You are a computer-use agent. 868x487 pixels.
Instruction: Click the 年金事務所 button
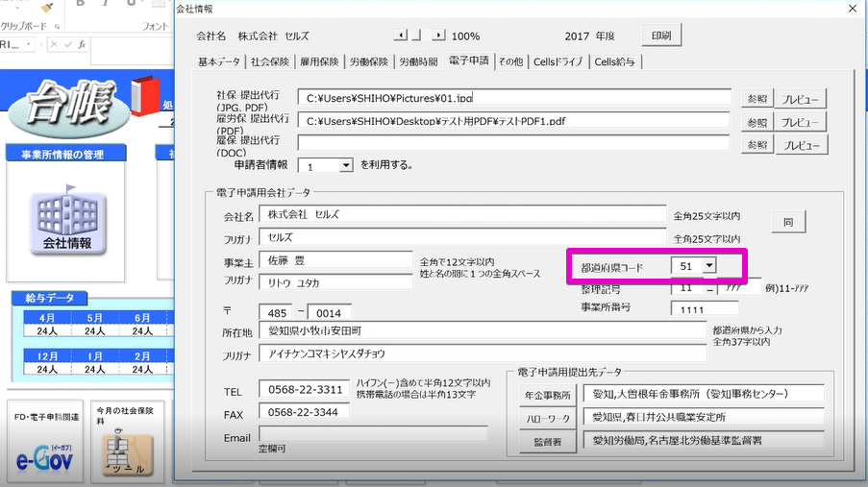547,395
